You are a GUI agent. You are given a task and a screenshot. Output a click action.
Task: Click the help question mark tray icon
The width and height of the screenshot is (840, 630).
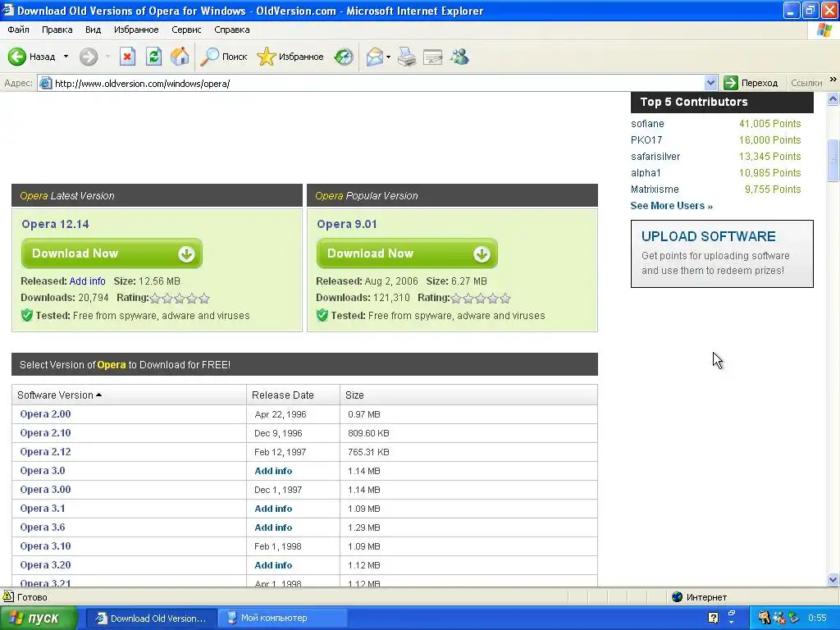713,619
